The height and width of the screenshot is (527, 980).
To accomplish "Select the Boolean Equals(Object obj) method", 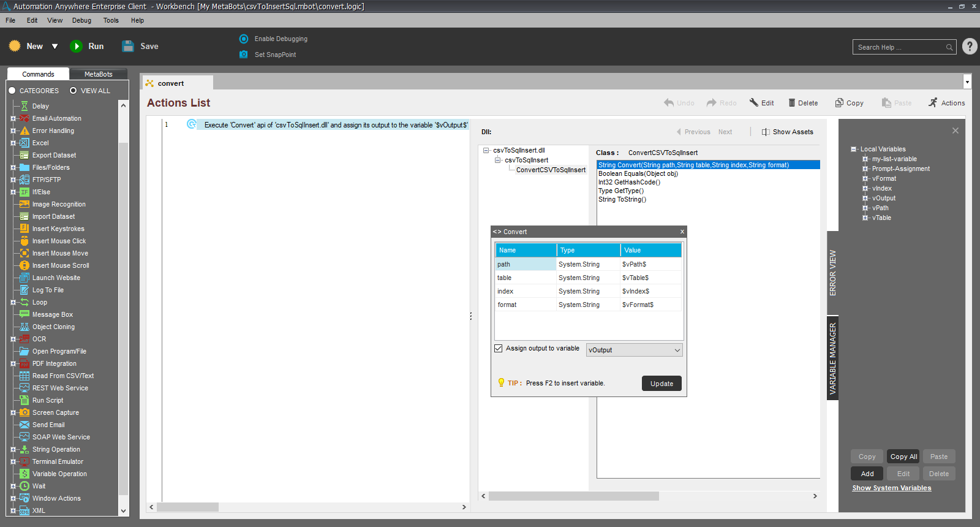I will pos(638,174).
